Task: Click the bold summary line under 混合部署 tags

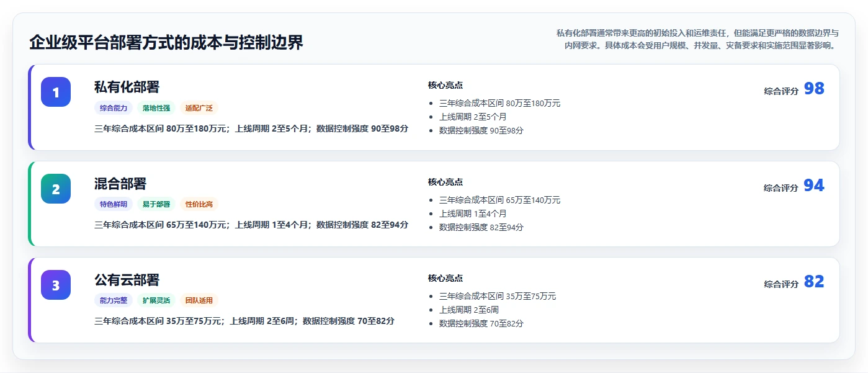Action: pos(251,225)
